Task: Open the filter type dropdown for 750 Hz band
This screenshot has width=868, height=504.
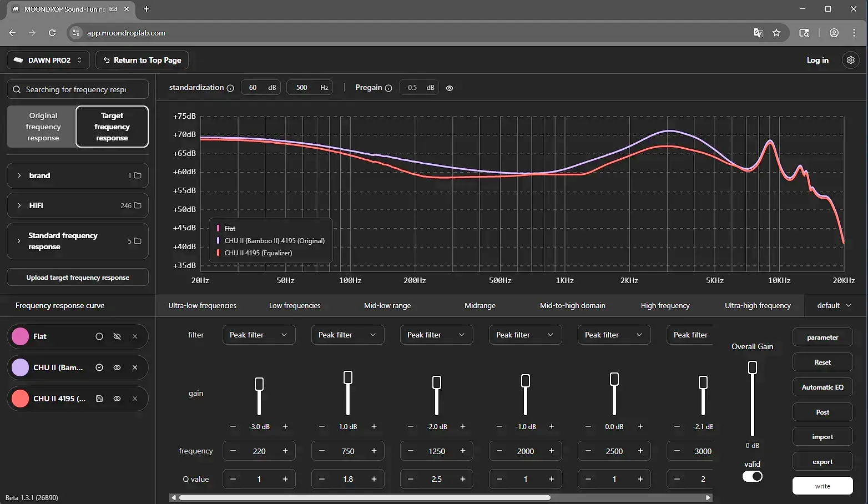Action: click(347, 335)
